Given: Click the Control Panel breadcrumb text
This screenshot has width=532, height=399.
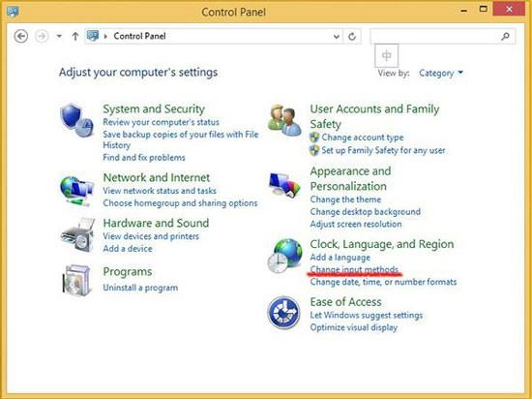Looking at the screenshot, I should [x=139, y=36].
